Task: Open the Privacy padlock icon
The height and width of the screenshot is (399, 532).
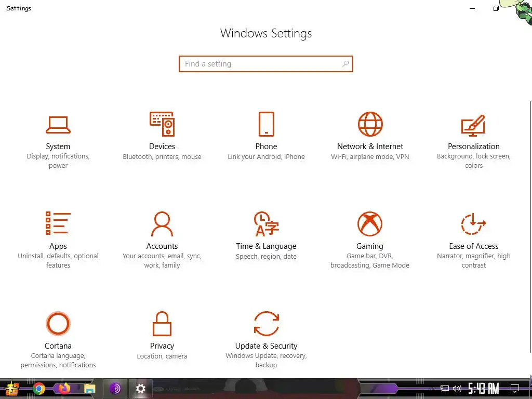Action: pyautogui.click(x=162, y=323)
